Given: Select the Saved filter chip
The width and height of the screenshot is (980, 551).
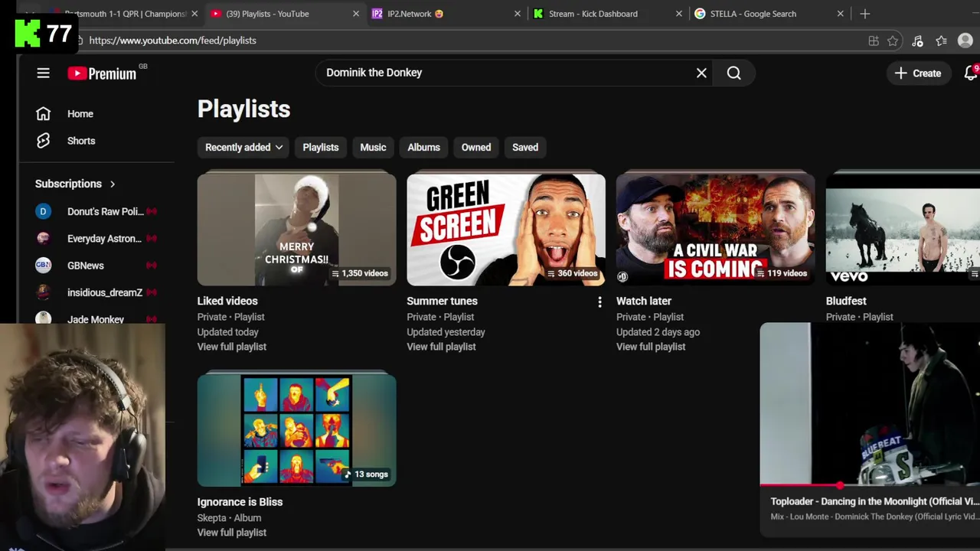Looking at the screenshot, I should pos(525,147).
